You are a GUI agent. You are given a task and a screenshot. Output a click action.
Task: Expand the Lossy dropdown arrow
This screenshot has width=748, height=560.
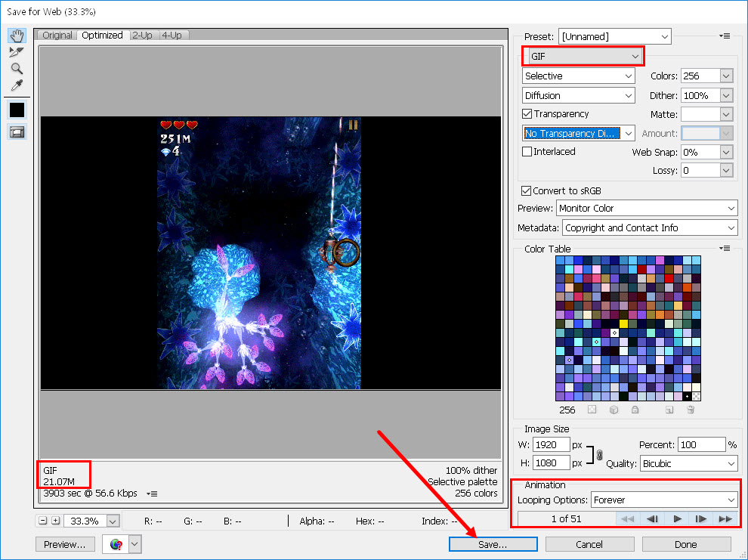726,170
